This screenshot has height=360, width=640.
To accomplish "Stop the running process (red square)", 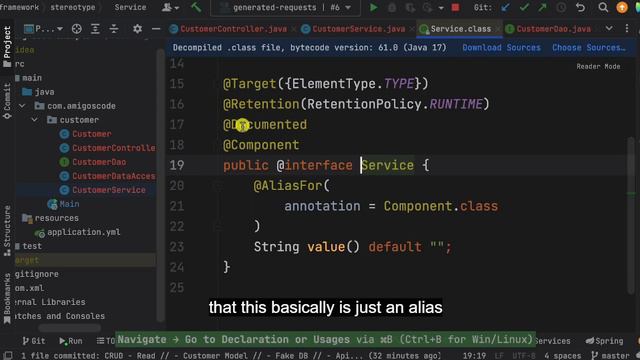I will click(456, 7).
